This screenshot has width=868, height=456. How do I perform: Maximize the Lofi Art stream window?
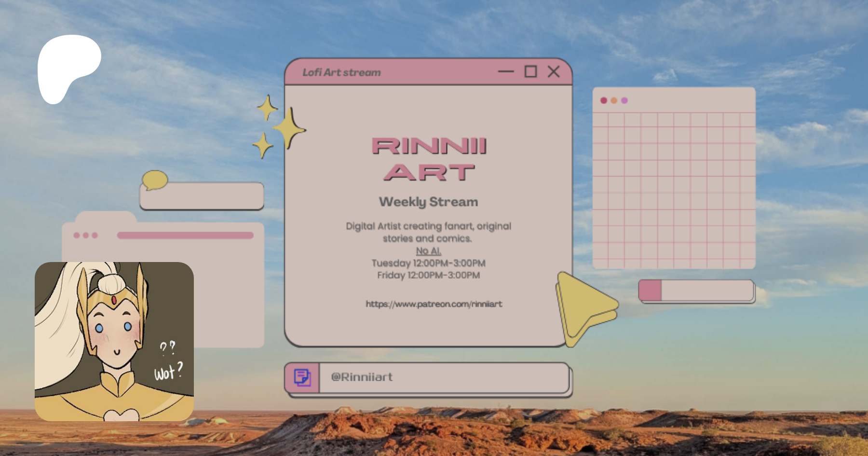530,71
